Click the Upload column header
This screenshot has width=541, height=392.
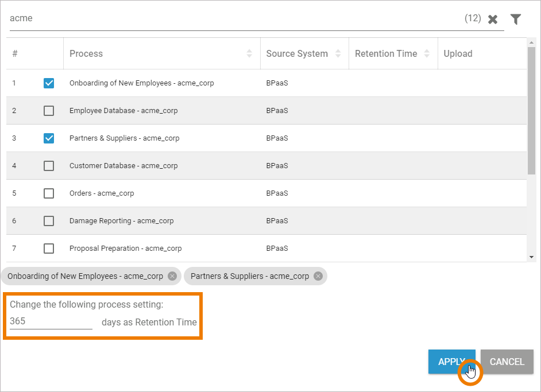(x=458, y=53)
